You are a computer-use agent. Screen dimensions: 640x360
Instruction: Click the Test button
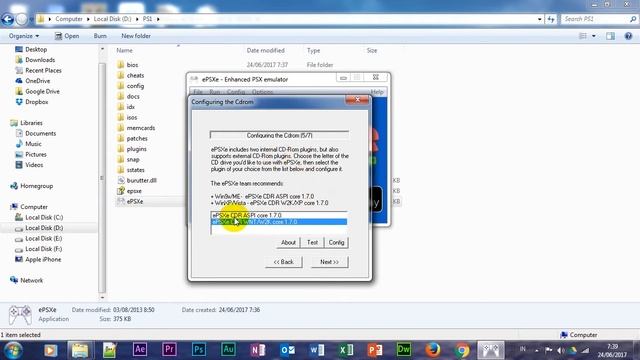[312, 242]
